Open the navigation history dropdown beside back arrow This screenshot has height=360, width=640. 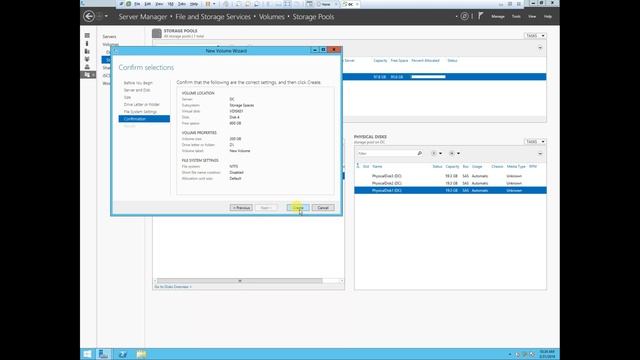106,16
